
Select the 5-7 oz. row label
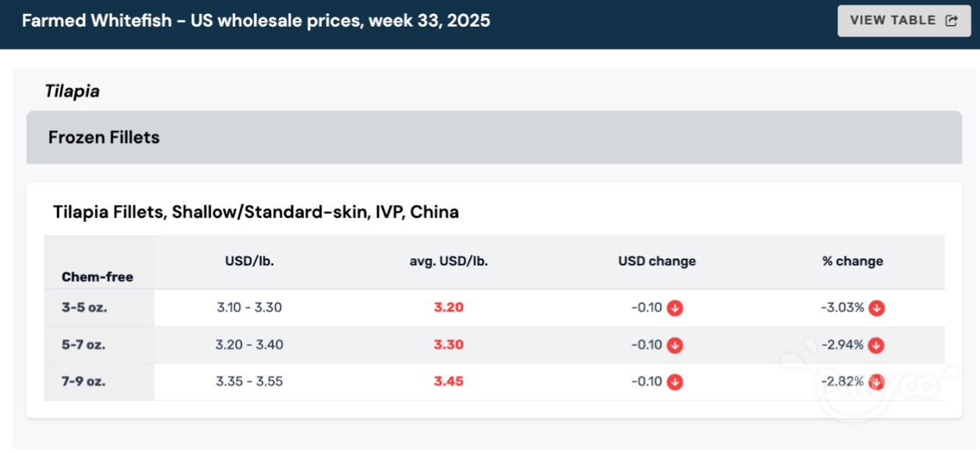tap(84, 345)
